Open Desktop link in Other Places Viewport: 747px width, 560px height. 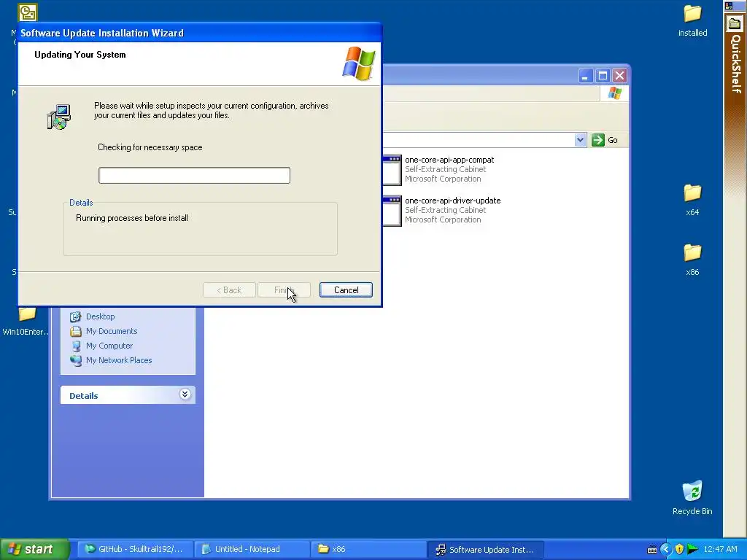[x=100, y=316]
